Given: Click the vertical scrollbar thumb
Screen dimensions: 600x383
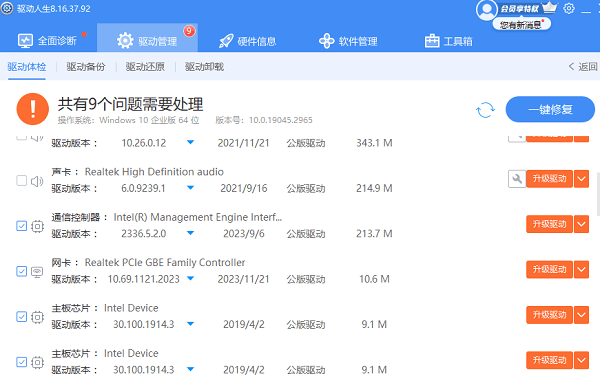Looking at the screenshot, I should 598,194.
